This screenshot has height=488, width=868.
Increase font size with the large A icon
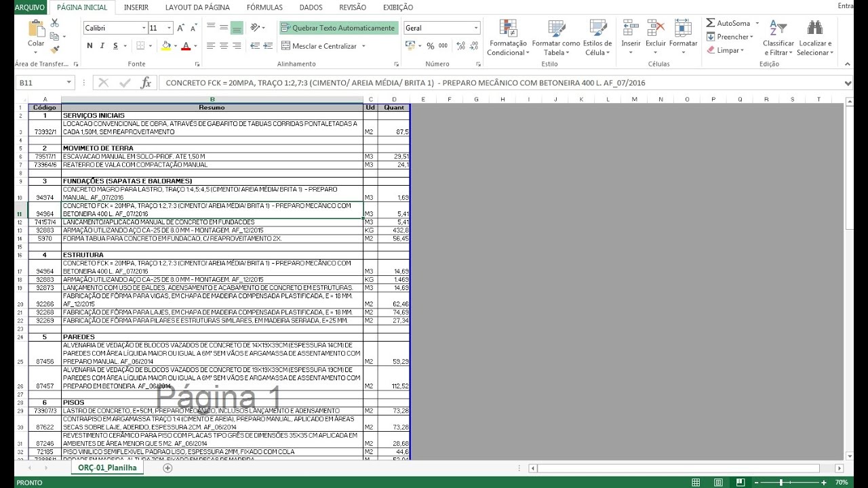coord(181,28)
